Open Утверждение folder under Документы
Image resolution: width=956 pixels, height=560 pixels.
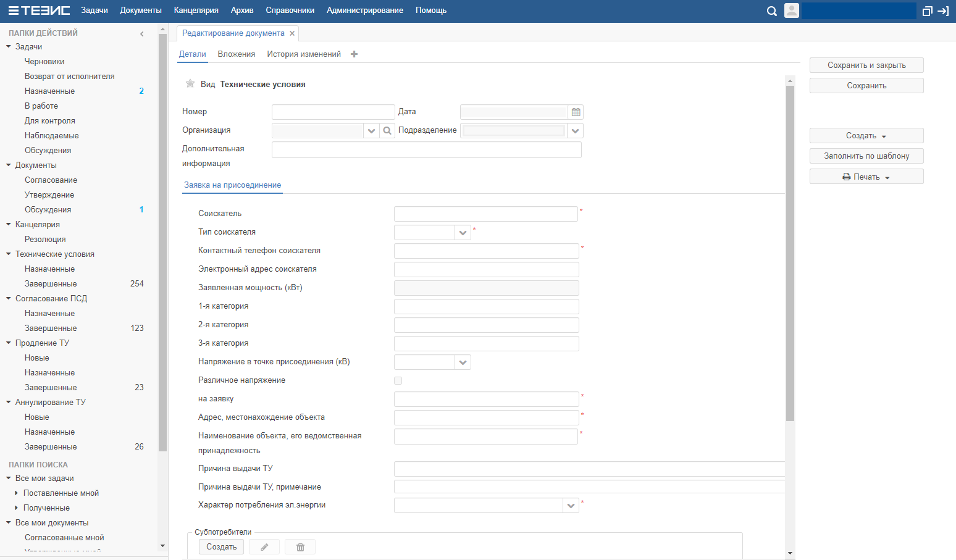click(x=49, y=194)
